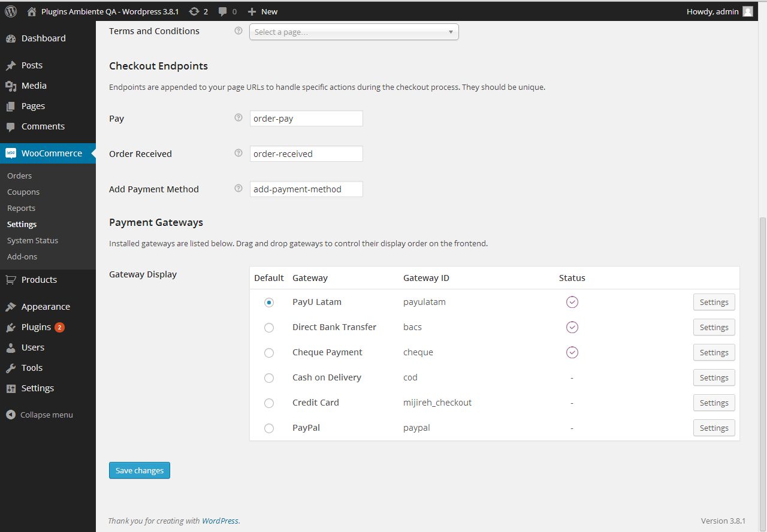Image resolution: width=767 pixels, height=532 pixels.
Task: Open Add-ons submenu item
Action: pyautogui.click(x=22, y=256)
